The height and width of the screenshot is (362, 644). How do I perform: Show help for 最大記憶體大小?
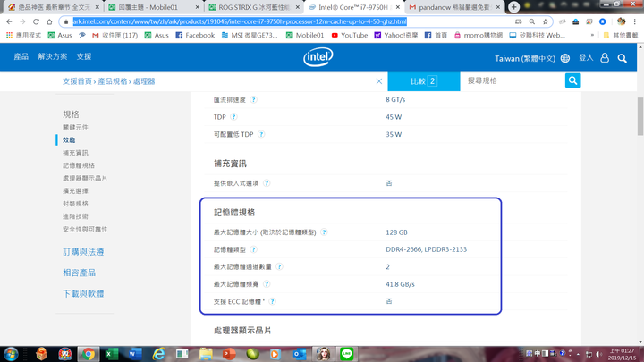tap(324, 232)
